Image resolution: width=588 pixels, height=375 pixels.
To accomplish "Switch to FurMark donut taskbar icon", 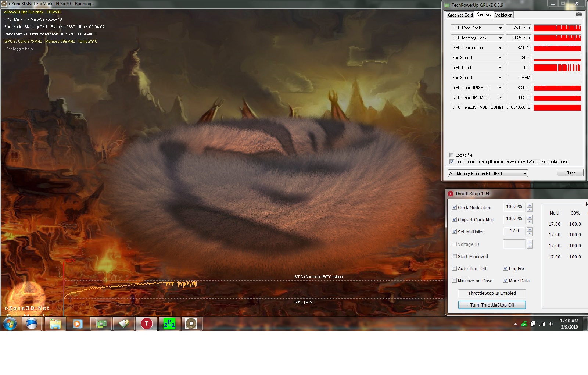I will pyautogui.click(x=191, y=324).
